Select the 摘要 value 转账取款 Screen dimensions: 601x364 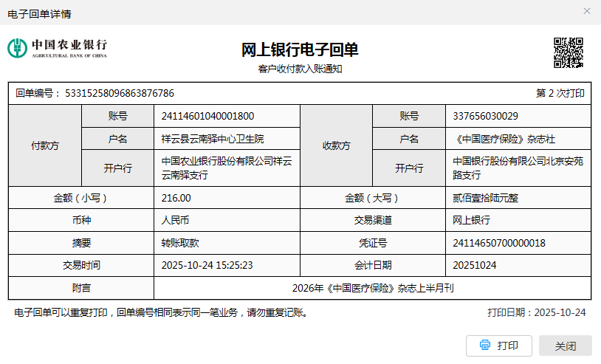tap(180, 243)
